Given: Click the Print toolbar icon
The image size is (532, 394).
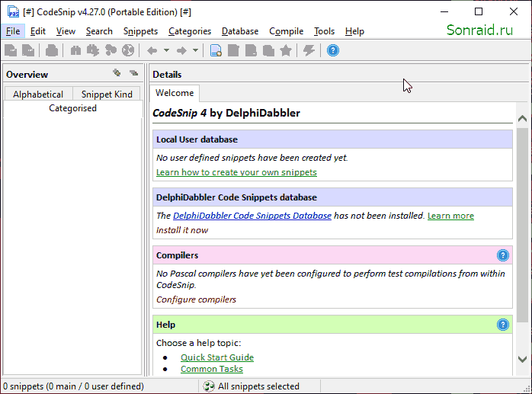Looking at the screenshot, I should 52,50.
